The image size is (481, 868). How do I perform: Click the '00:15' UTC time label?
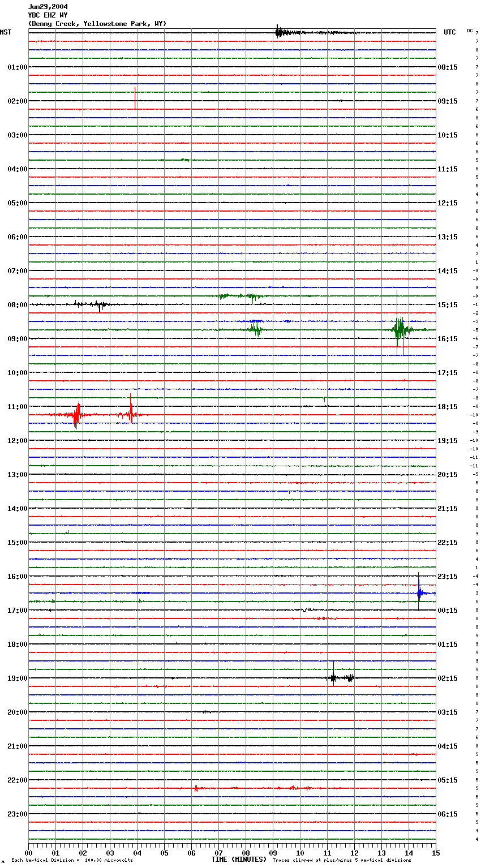click(x=448, y=611)
